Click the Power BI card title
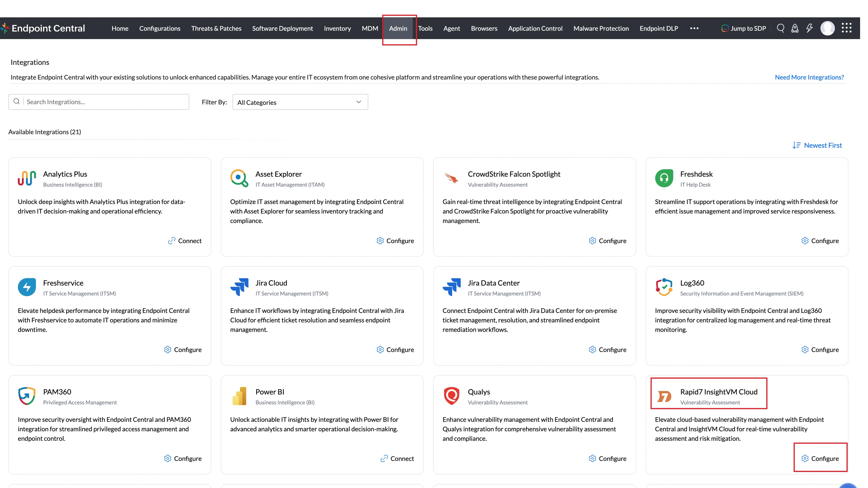Image resolution: width=868 pixels, height=488 pixels. [270, 392]
